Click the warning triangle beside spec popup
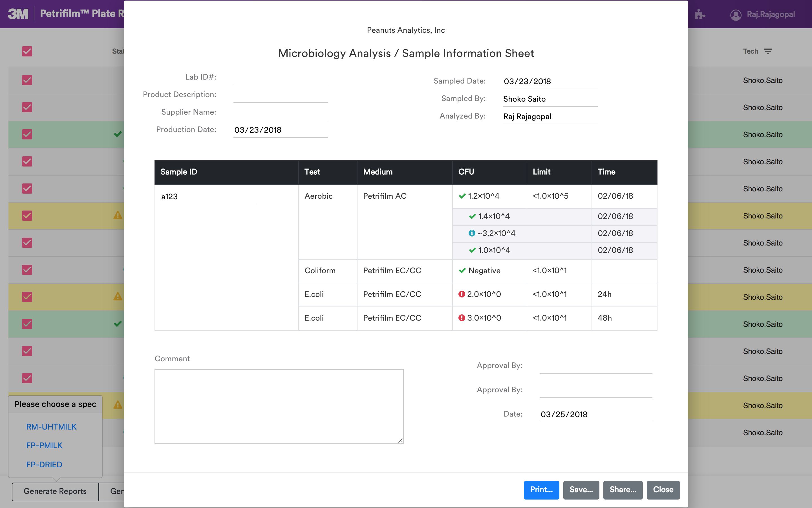Screen dimensions: 812x508 118,404
